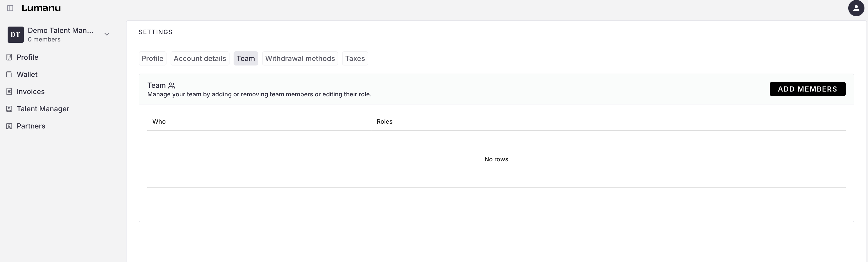Open the Account details tab
Viewport: 868px width, 262px height.
[x=199, y=59]
